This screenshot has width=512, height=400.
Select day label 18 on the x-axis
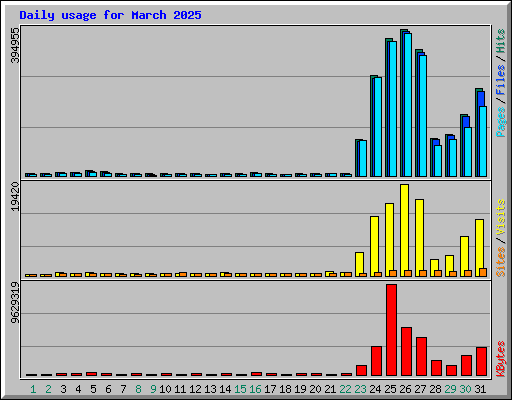[x=285, y=389]
